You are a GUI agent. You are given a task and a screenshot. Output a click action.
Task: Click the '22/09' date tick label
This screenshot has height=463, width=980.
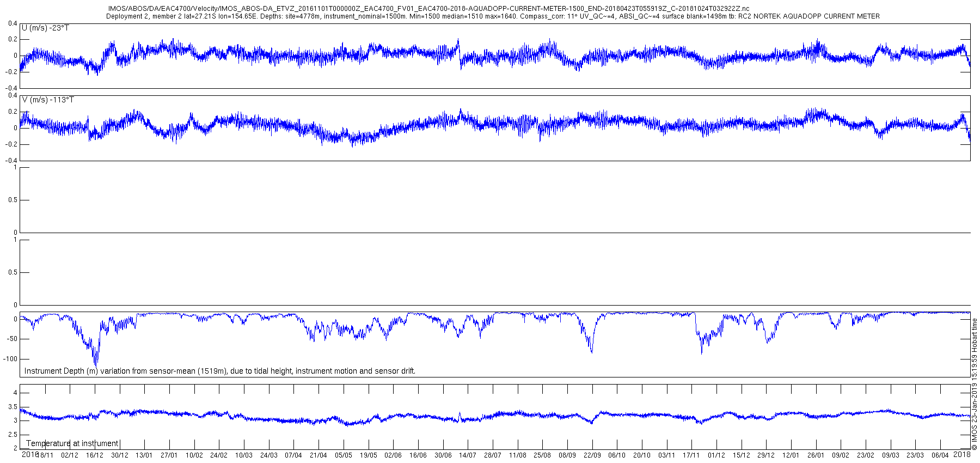[x=592, y=455]
